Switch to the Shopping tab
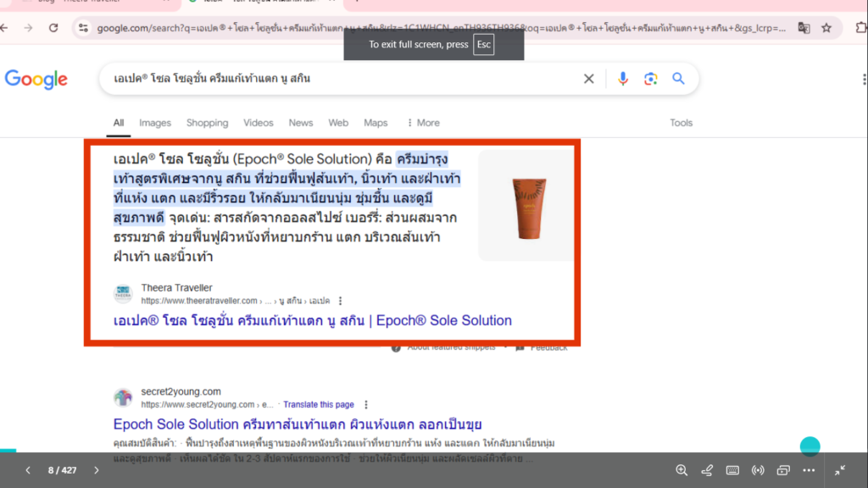The width and height of the screenshot is (868, 488). coord(207,123)
